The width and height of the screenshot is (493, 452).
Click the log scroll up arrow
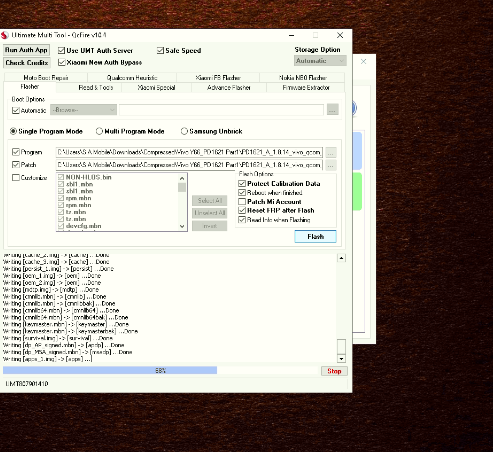tap(341, 258)
